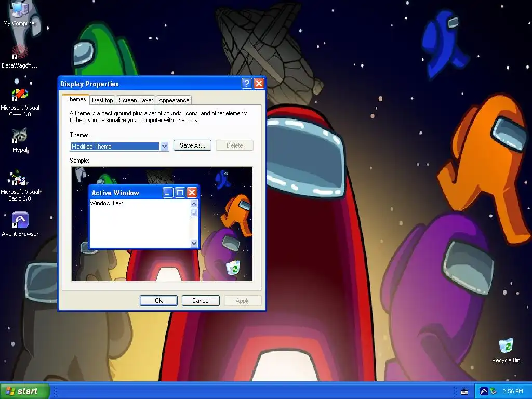Click the 2:56 PM taskbar clock

512,391
